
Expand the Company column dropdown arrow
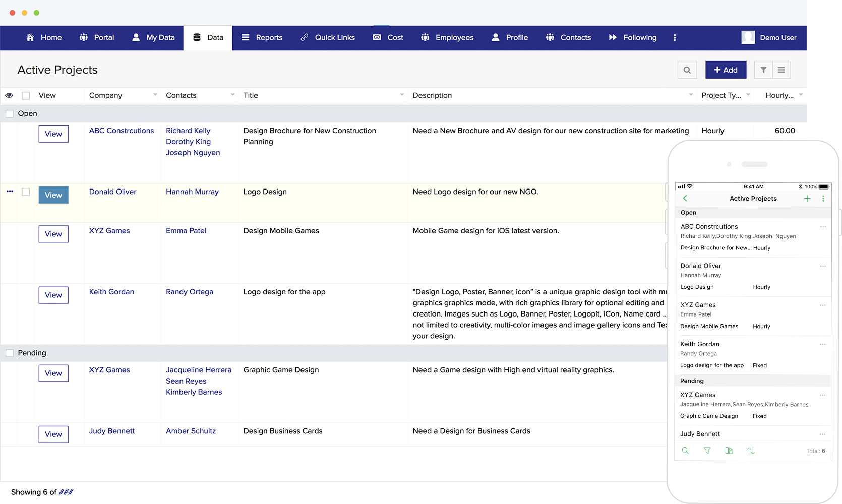[x=155, y=95]
